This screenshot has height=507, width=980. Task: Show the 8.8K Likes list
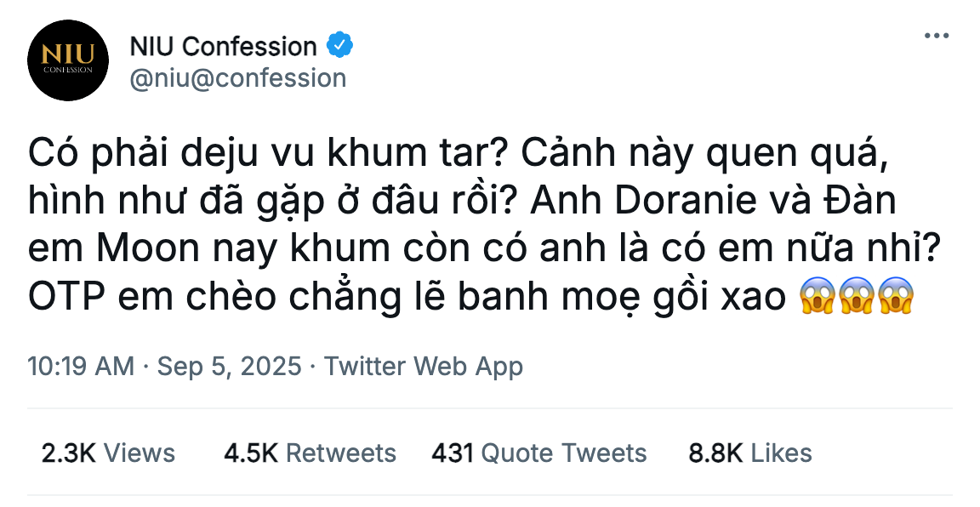tap(749, 453)
